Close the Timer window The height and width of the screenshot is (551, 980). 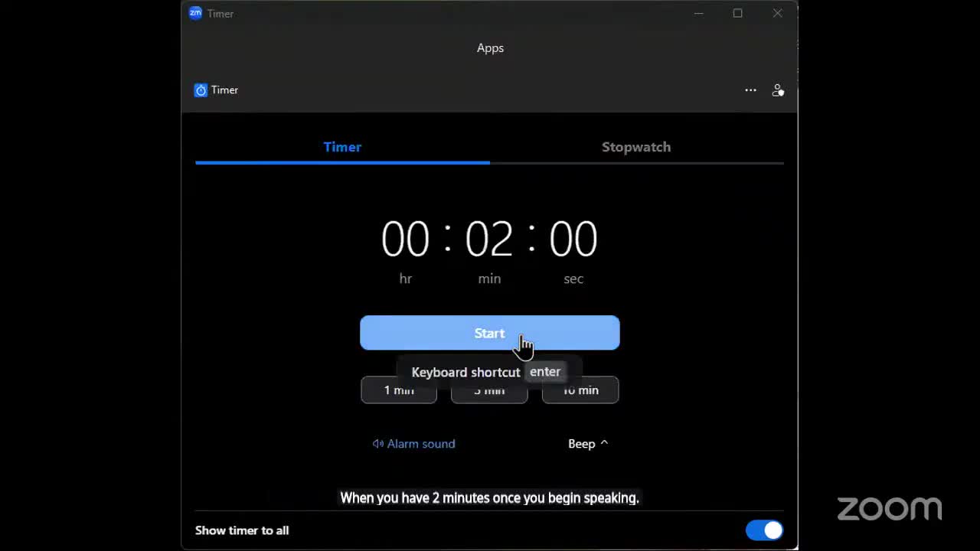click(777, 13)
